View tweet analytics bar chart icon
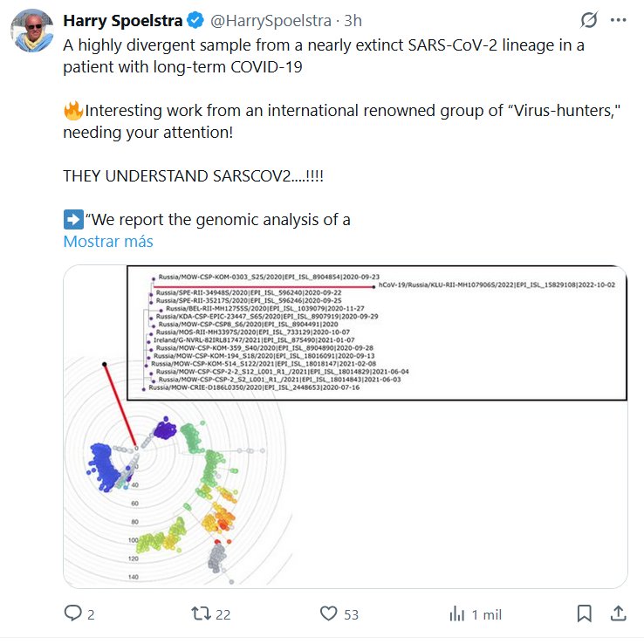This screenshot has height=644, width=644. click(x=456, y=614)
